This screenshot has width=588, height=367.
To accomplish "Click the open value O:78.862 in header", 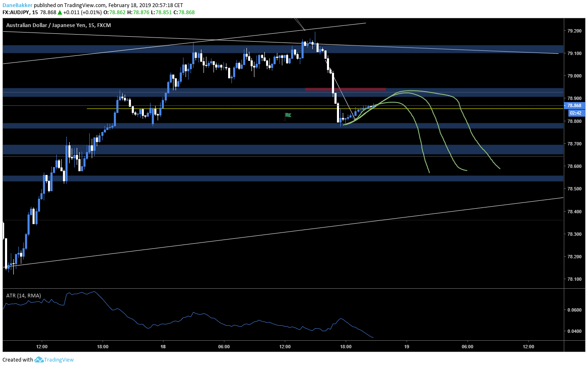I will (115, 12).
